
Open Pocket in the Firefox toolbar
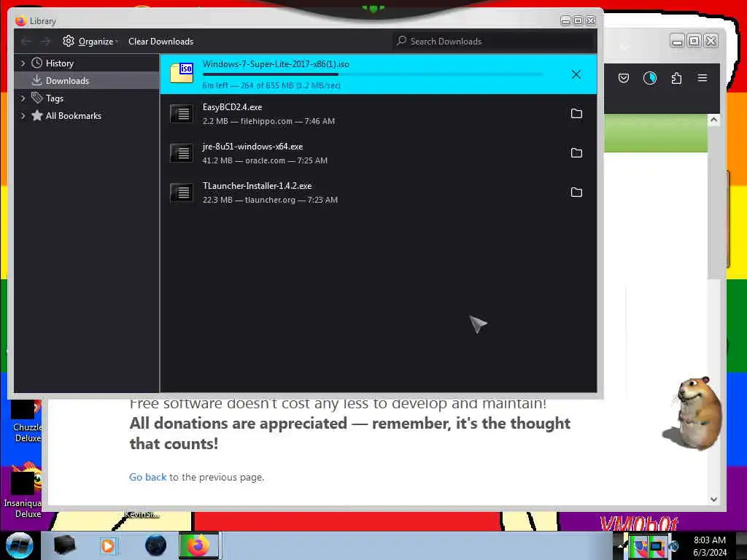pyautogui.click(x=624, y=78)
